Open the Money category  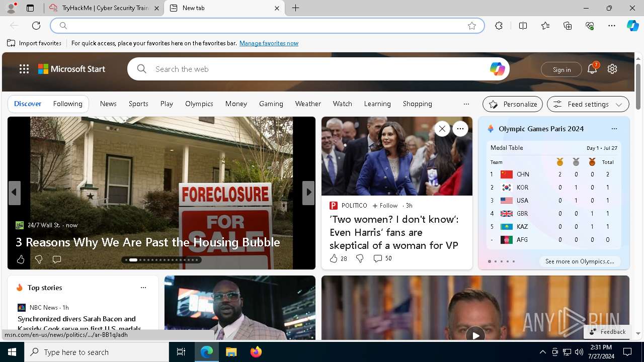(236, 104)
